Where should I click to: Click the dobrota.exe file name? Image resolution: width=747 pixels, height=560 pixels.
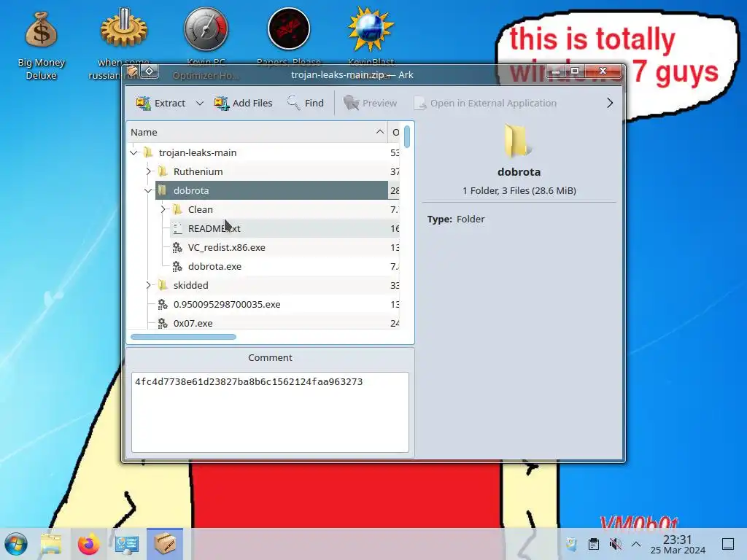coord(214,267)
